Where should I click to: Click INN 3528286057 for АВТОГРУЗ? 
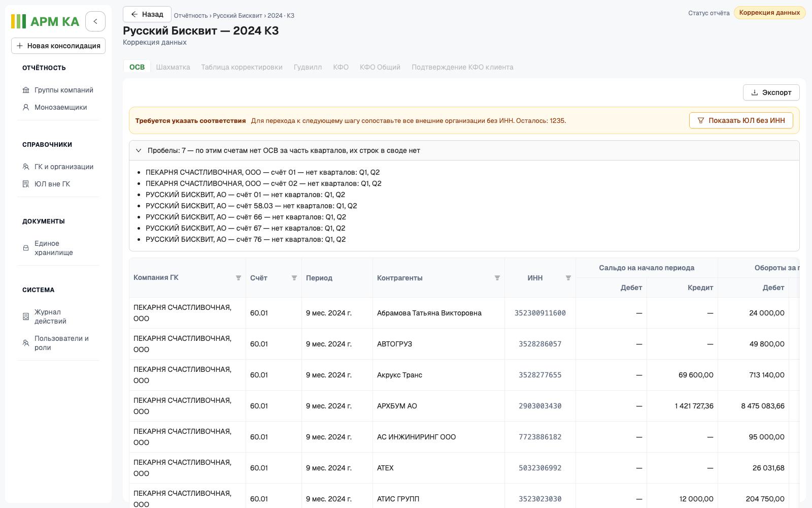point(540,344)
